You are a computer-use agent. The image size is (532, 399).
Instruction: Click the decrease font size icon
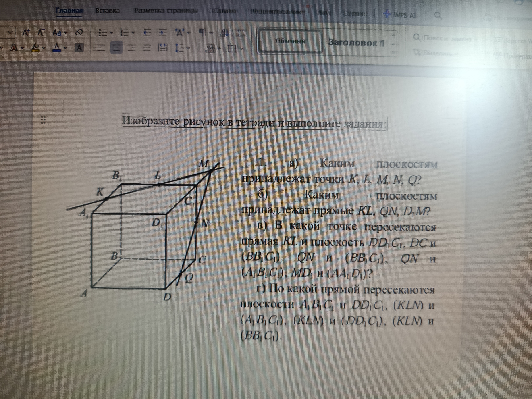click(41, 32)
